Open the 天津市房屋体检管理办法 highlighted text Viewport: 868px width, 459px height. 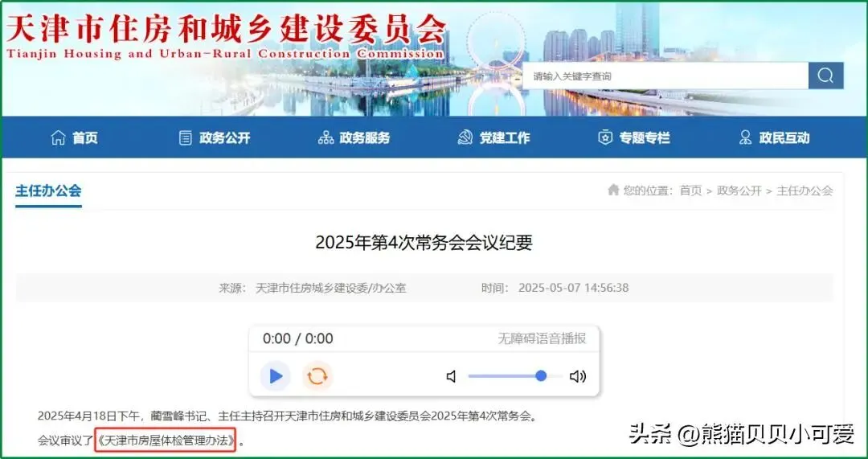pos(166,441)
